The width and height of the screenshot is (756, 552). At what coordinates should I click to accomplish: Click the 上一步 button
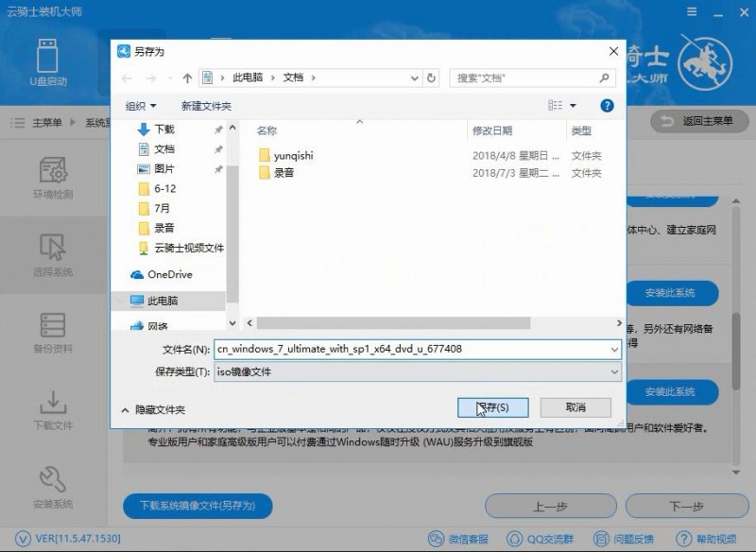pos(551,507)
